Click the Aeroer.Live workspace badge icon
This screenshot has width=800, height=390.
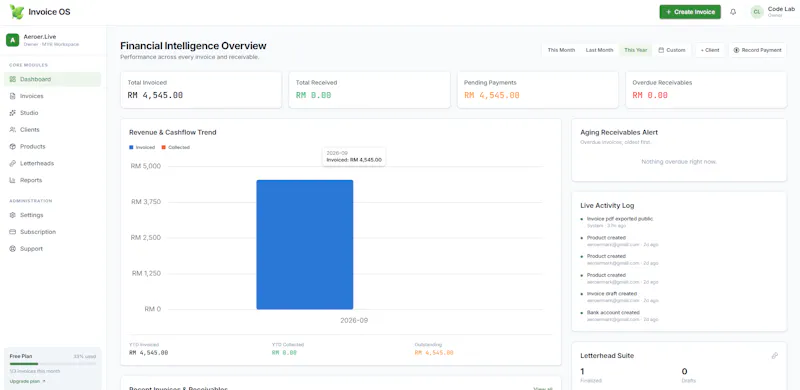click(13, 40)
